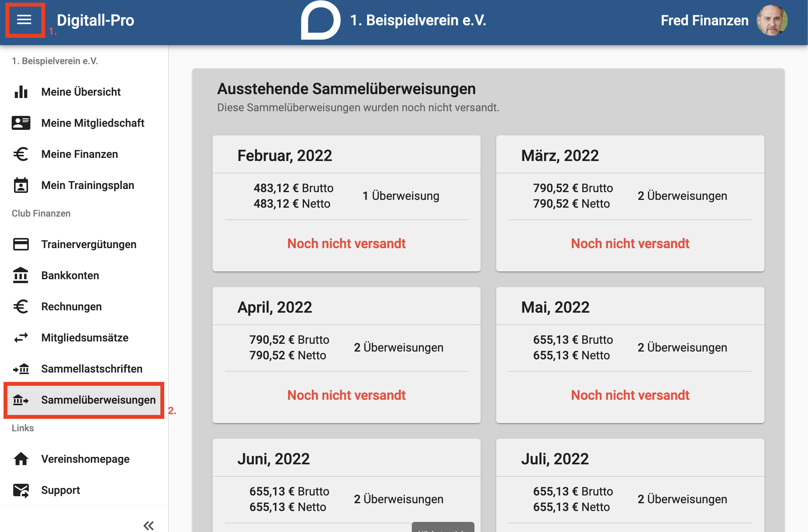Click the Vereinshomepage house icon
808x532 pixels.
tap(21, 459)
